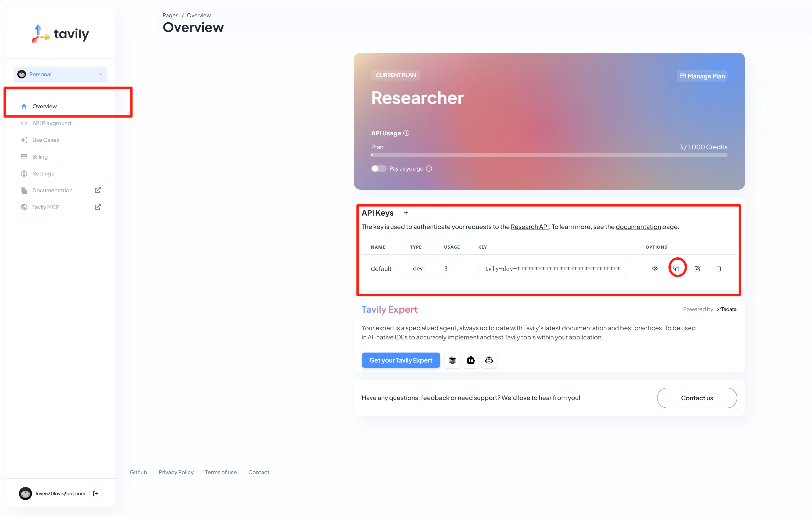
Task: Add a new API key with plus
Action: 406,213
